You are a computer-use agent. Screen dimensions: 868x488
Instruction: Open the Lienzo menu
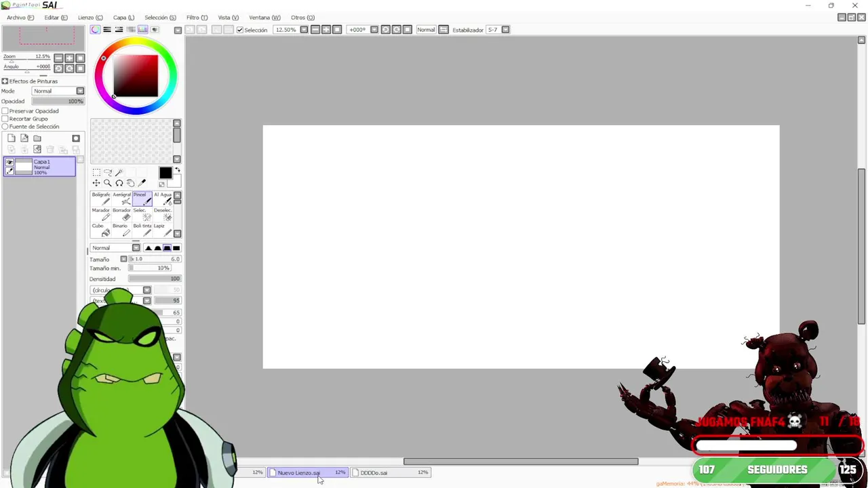coord(90,18)
